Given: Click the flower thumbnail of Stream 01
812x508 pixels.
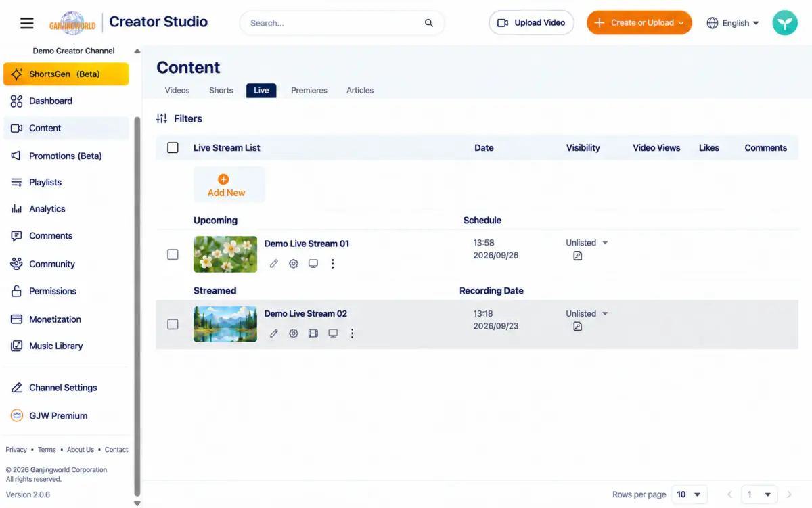Looking at the screenshot, I should coord(225,254).
